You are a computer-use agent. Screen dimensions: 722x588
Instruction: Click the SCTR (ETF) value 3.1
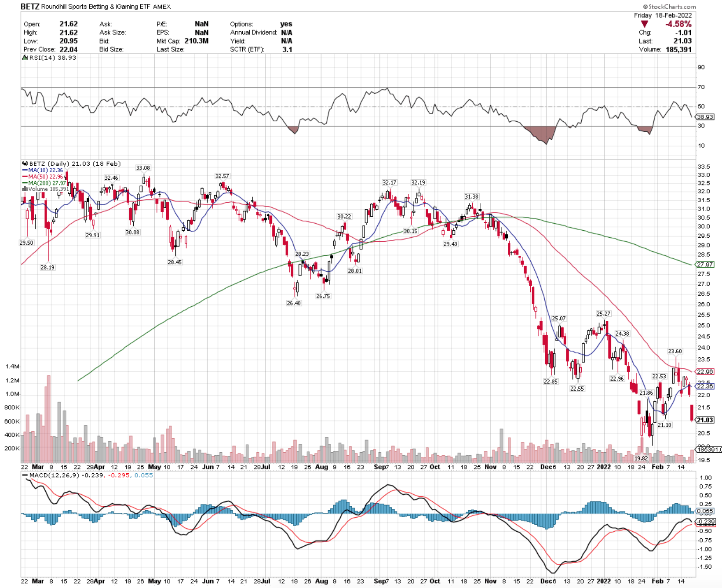[287, 49]
